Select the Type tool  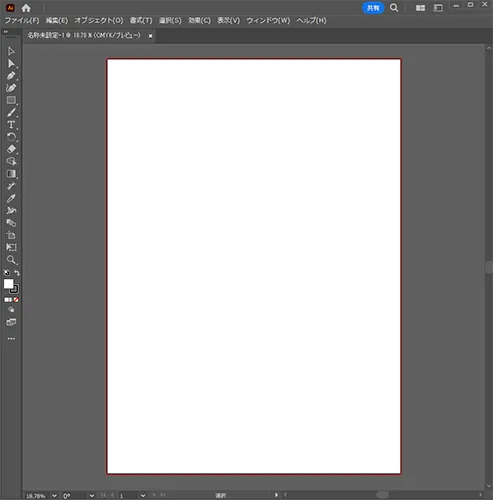point(11,125)
